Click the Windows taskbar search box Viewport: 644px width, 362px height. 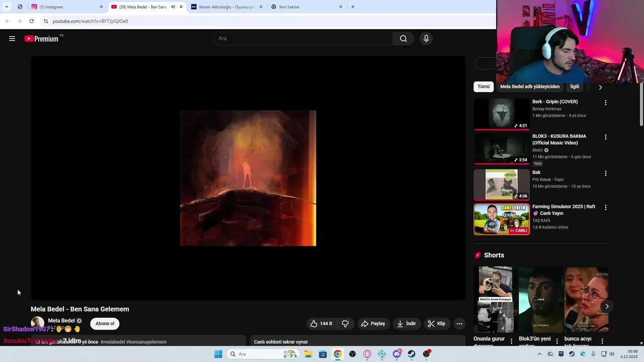263,354
